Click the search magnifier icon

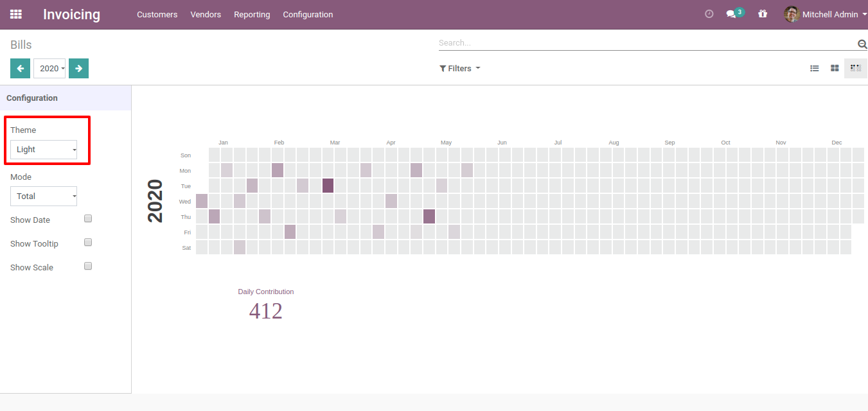point(862,44)
